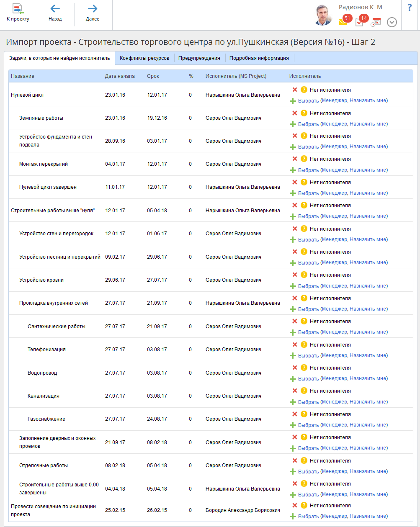This screenshot has width=420, height=527.
Task: Open the 'Подробная информация' tab
Action: pyautogui.click(x=259, y=58)
